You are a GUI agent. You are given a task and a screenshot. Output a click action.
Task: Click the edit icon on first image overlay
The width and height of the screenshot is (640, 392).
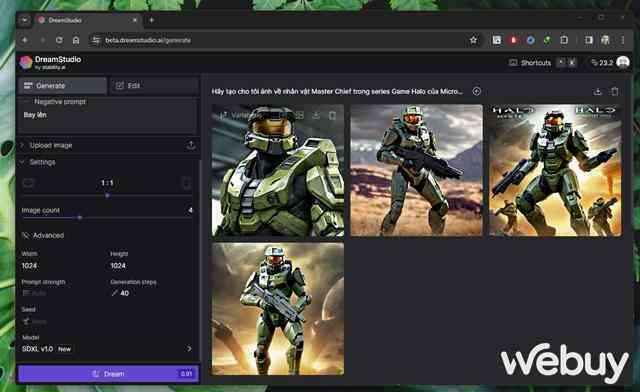(300, 116)
